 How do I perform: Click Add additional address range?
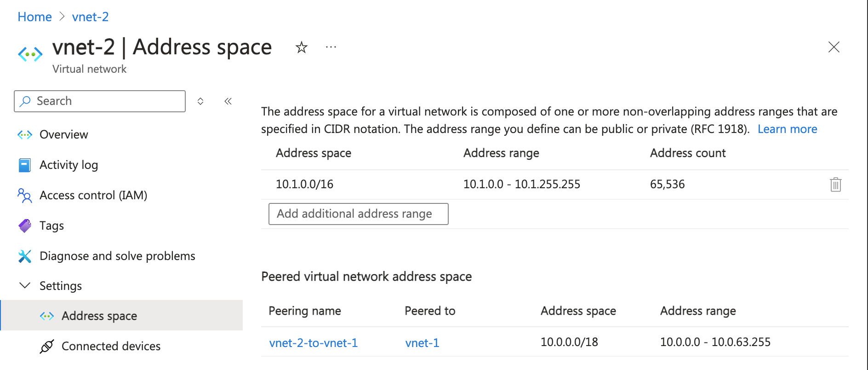click(358, 214)
